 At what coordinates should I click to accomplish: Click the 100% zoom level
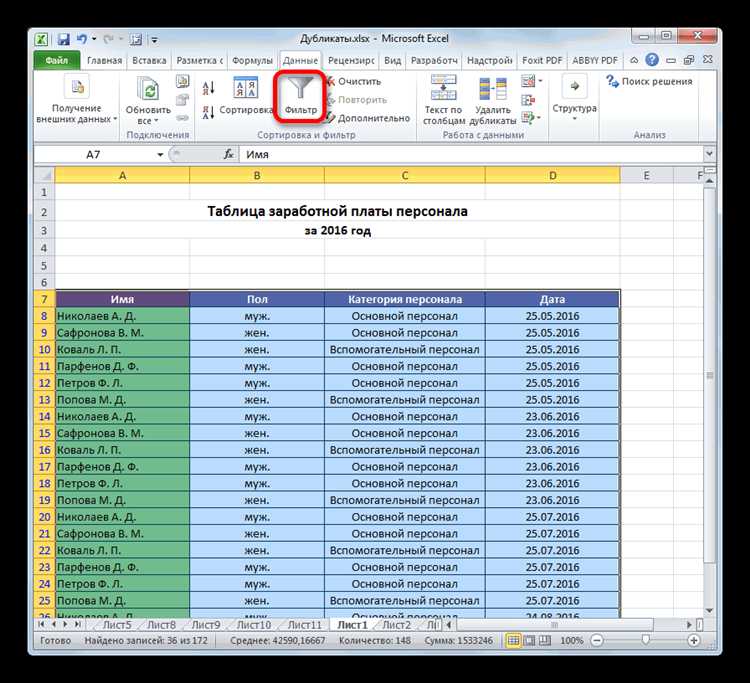point(571,640)
